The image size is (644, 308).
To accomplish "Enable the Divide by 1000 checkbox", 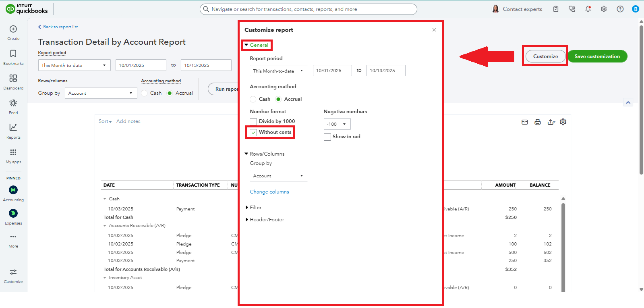I will pyautogui.click(x=253, y=121).
